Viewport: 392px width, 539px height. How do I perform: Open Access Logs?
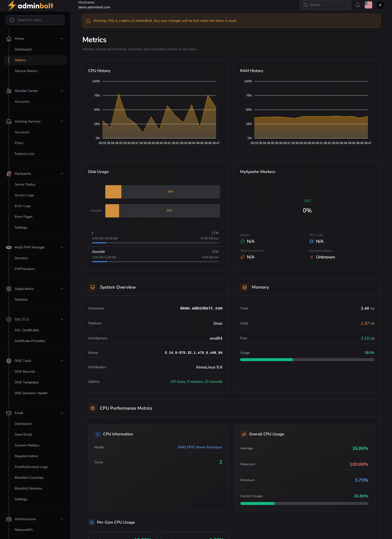click(35, 195)
